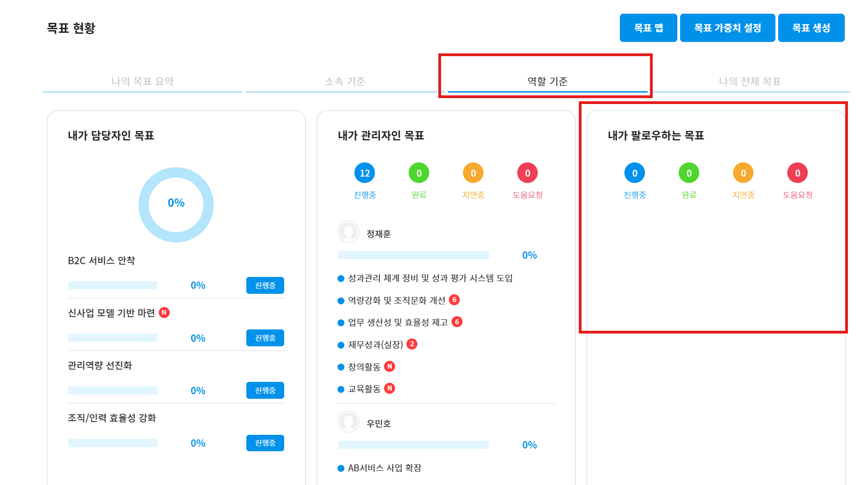Click the 진행중 button for 조직/인력 효율성 강화

click(x=265, y=443)
